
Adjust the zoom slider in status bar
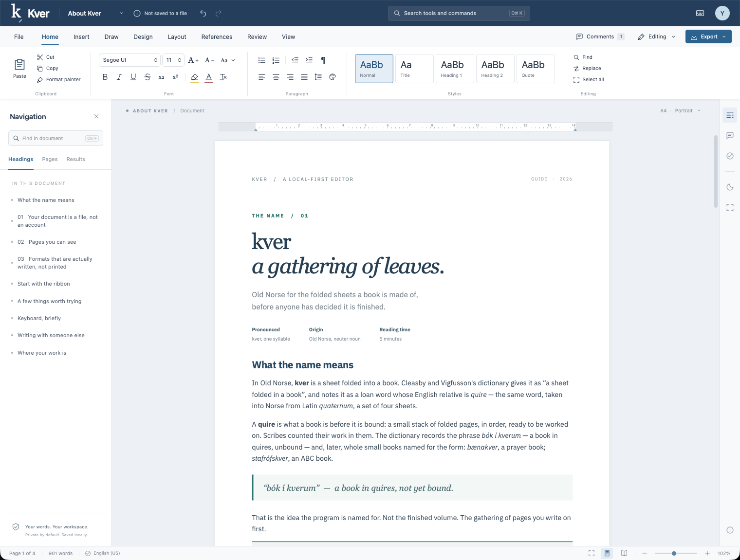pyautogui.click(x=676, y=553)
